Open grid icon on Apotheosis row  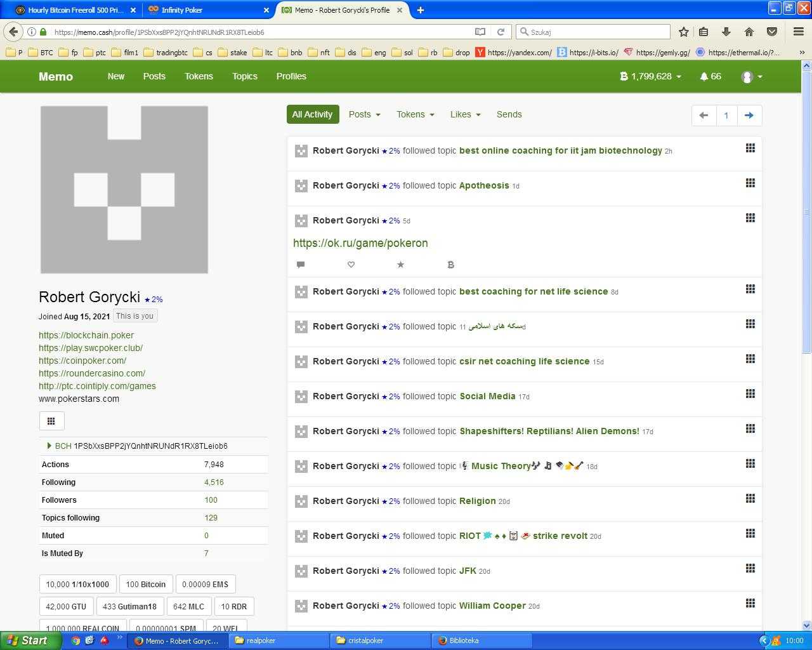click(x=750, y=183)
